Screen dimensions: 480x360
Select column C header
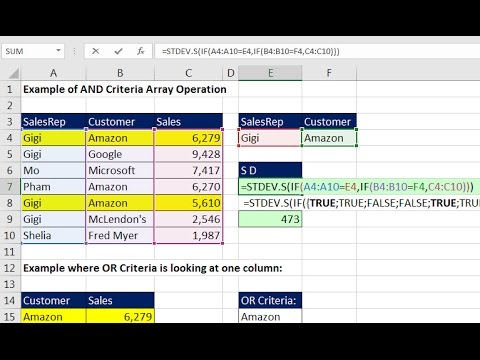(x=188, y=73)
